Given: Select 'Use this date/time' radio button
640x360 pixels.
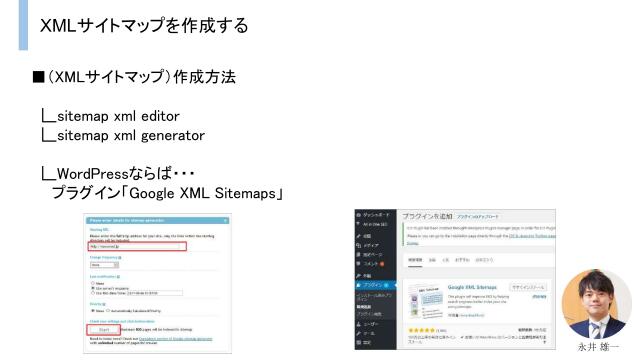Looking at the screenshot, I should (93, 293).
